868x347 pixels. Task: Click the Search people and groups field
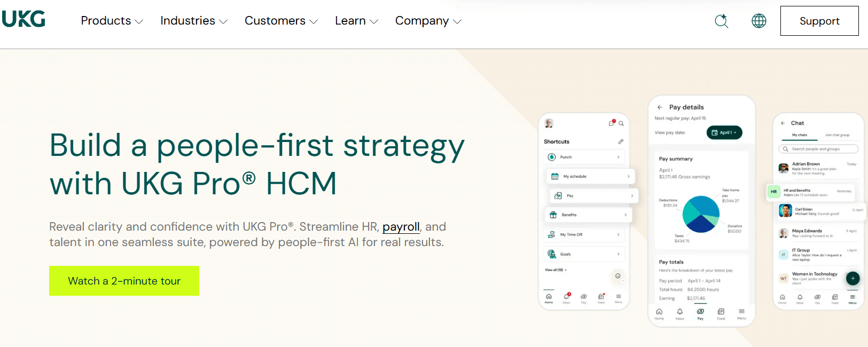(x=818, y=149)
